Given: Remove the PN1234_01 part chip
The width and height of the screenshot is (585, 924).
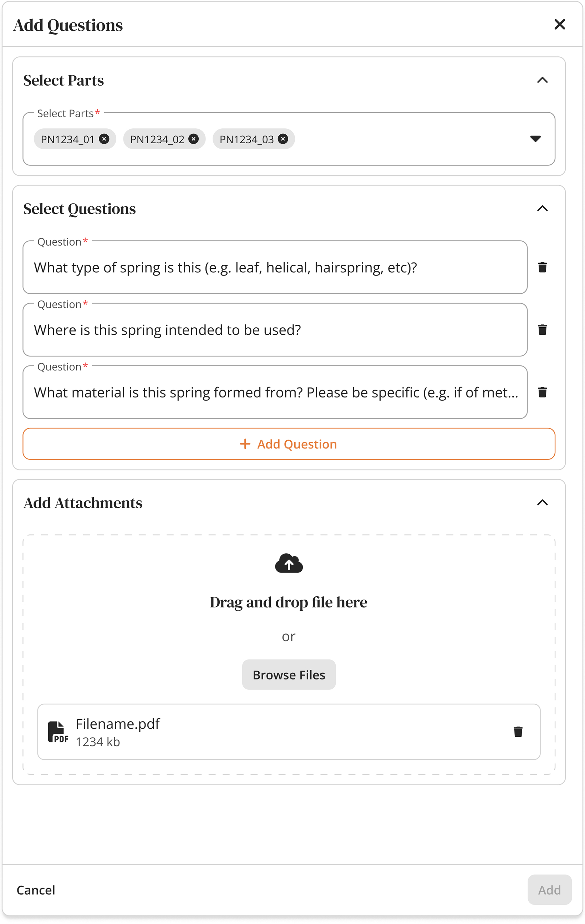Looking at the screenshot, I should (104, 139).
